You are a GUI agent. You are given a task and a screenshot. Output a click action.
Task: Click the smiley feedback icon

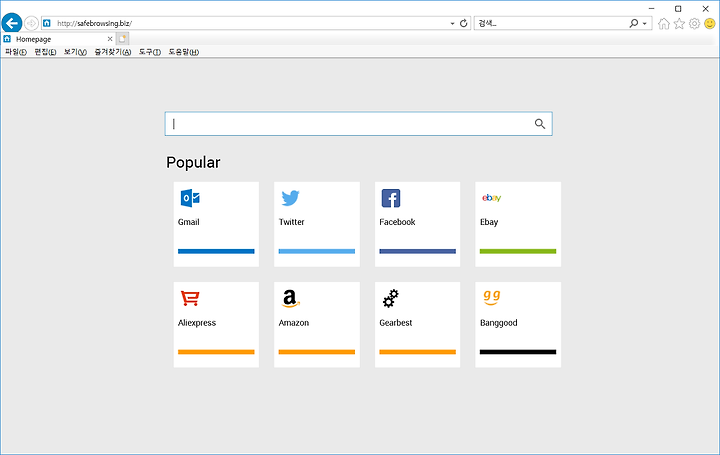pos(710,23)
